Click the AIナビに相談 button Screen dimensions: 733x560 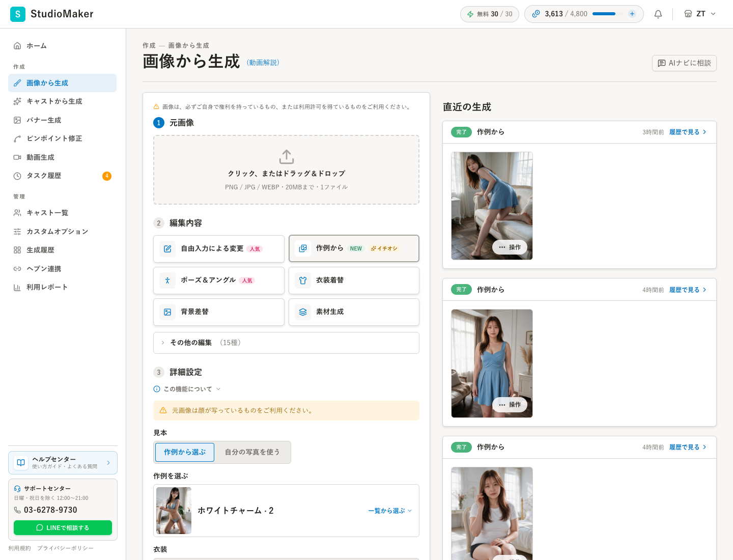[684, 63]
